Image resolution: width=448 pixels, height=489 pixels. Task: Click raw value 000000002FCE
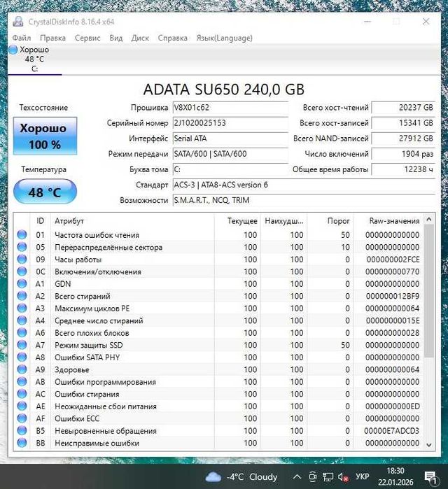point(393,259)
